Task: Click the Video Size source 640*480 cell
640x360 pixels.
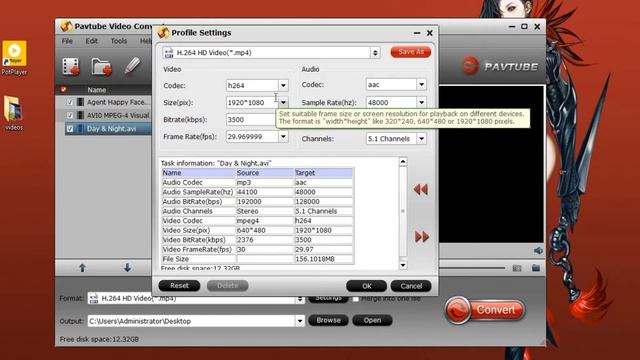Action: [x=264, y=230]
